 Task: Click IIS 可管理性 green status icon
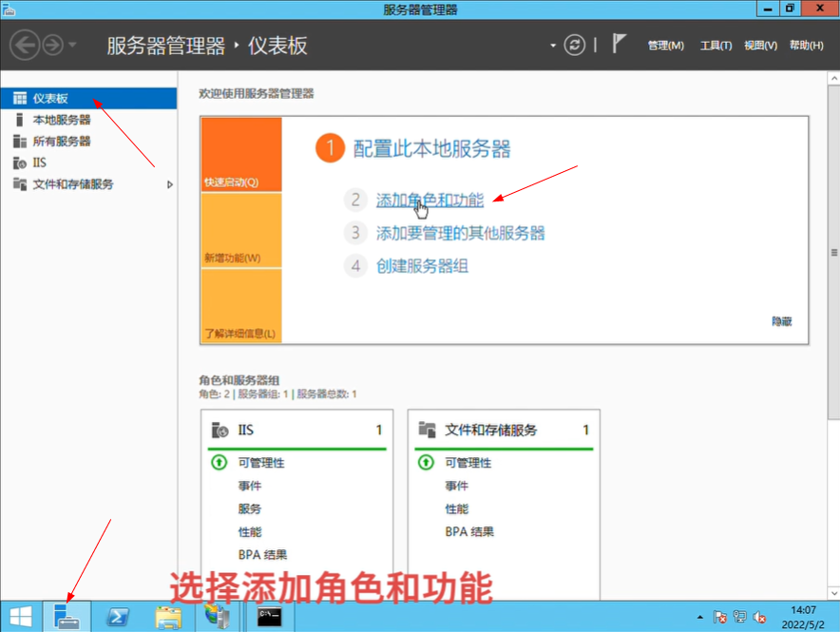tap(220, 462)
